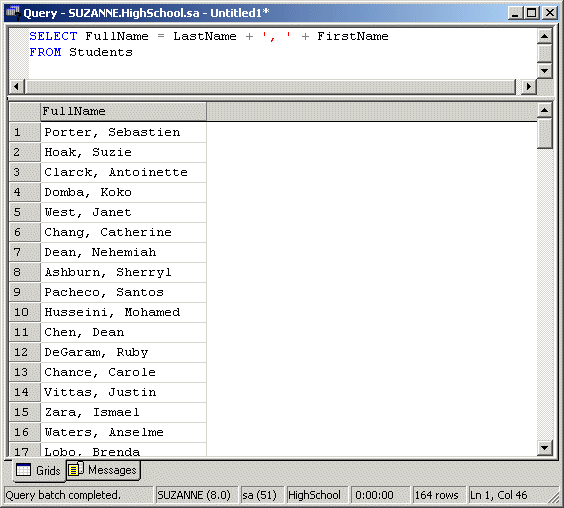Click the Grids tab table icon
The height and width of the screenshot is (508, 564).
click(x=23, y=470)
